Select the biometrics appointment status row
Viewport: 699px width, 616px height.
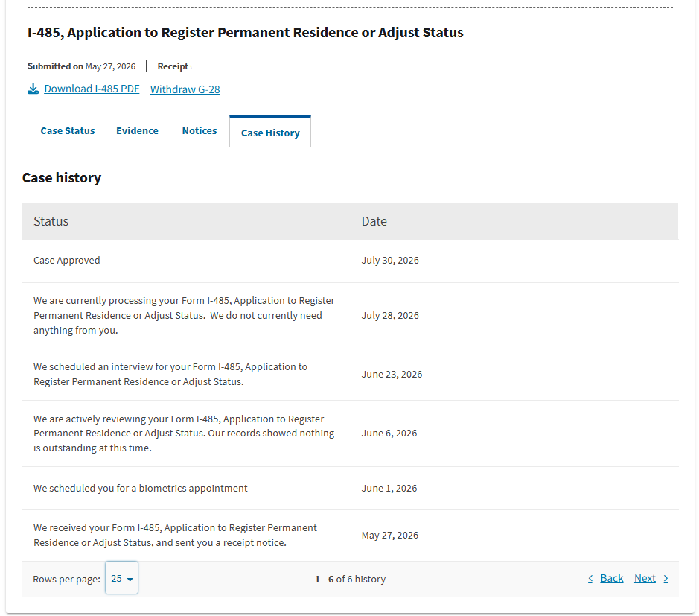coord(351,489)
